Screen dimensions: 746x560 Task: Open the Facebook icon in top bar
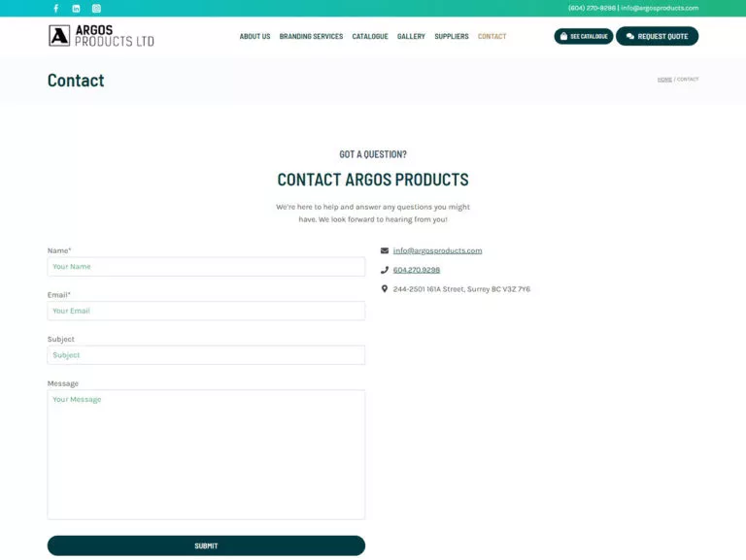point(55,8)
